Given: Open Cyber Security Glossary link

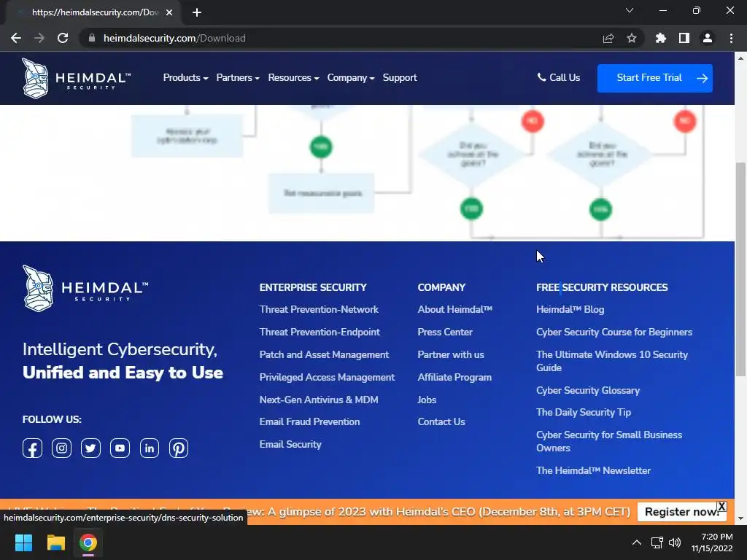Looking at the screenshot, I should [x=588, y=391].
